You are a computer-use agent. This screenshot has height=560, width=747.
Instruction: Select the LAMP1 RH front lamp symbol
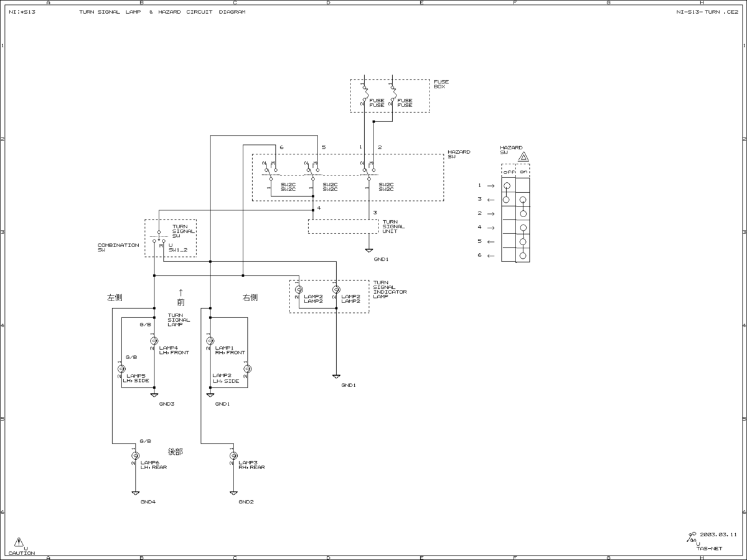pyautogui.click(x=210, y=341)
